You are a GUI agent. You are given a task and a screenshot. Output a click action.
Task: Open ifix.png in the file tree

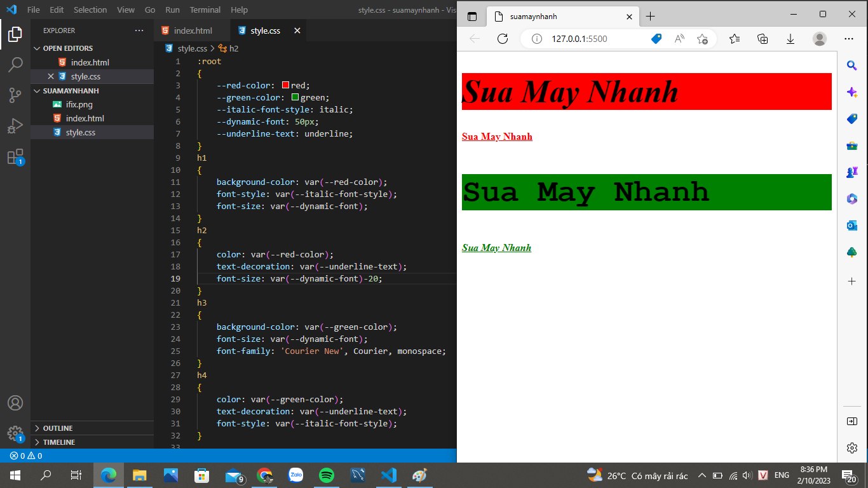click(92, 104)
